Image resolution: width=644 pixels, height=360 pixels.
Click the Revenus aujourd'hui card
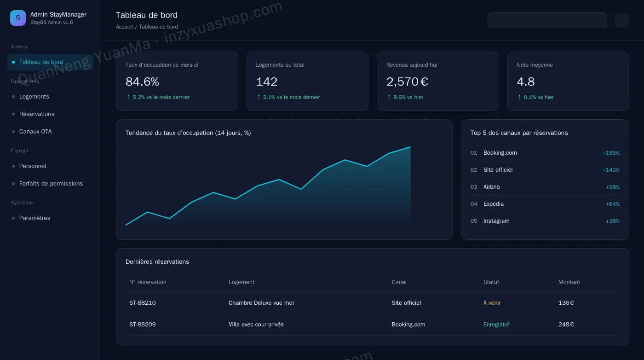pyautogui.click(x=438, y=81)
